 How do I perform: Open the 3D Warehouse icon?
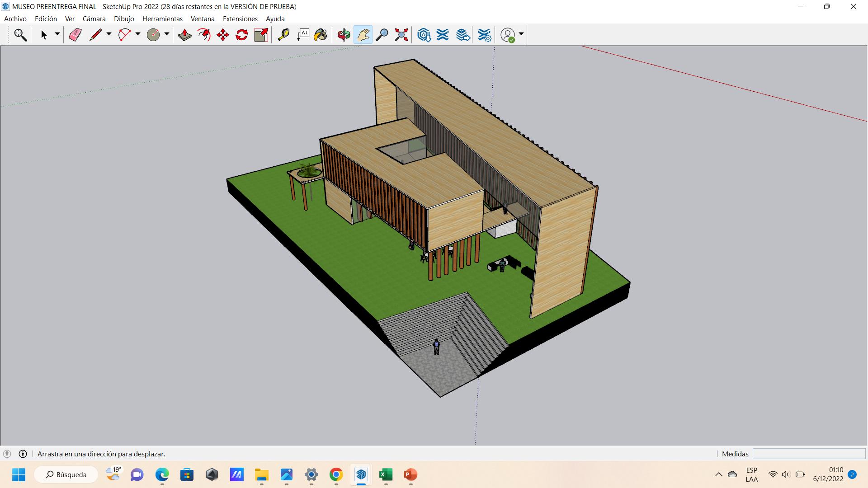pyautogui.click(x=424, y=35)
